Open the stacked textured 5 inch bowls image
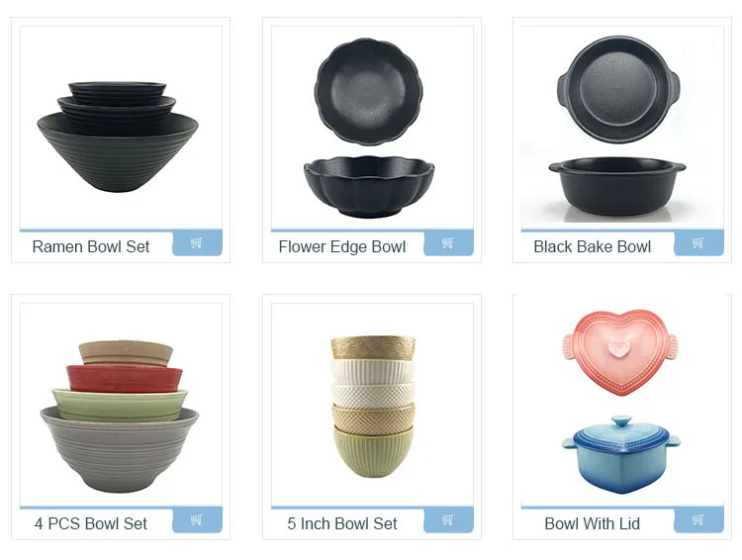Image resolution: width=742 pixels, height=560 pixels. (x=373, y=407)
